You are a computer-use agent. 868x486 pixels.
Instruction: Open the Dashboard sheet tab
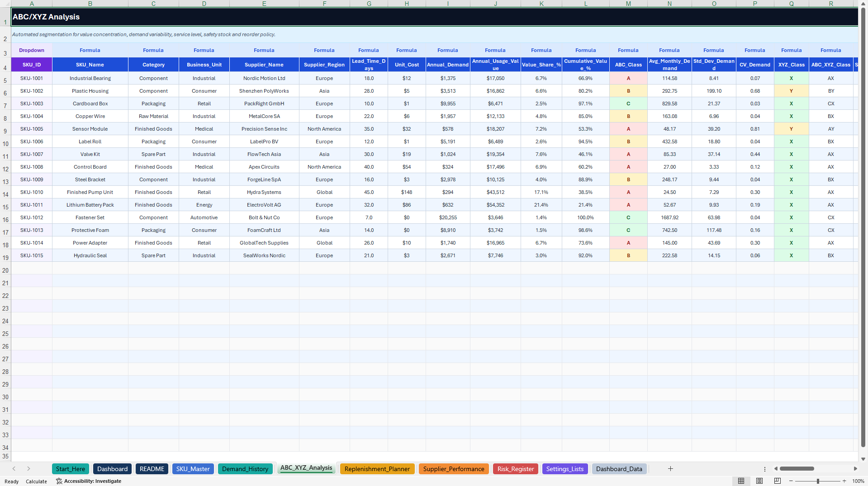[112, 469]
